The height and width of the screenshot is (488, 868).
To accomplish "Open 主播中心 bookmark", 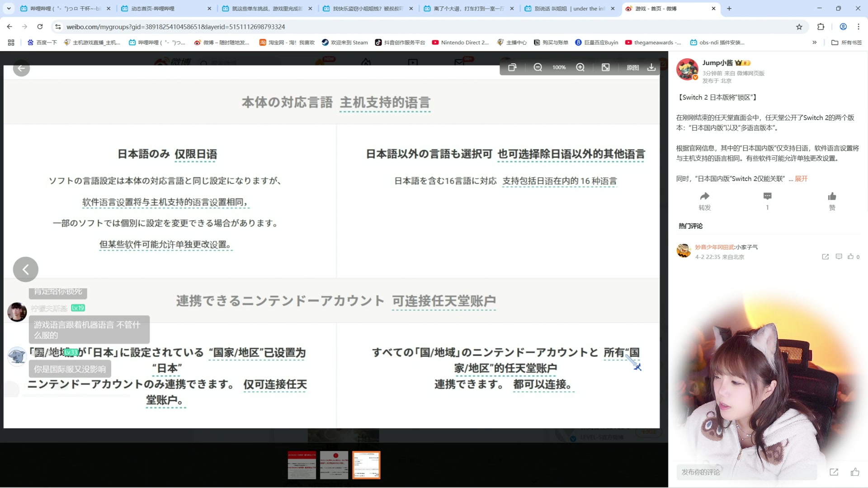I will tap(512, 42).
